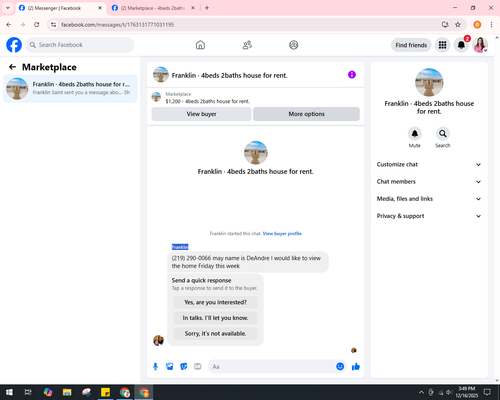Open the Chrome three-dot menu

coord(491,25)
